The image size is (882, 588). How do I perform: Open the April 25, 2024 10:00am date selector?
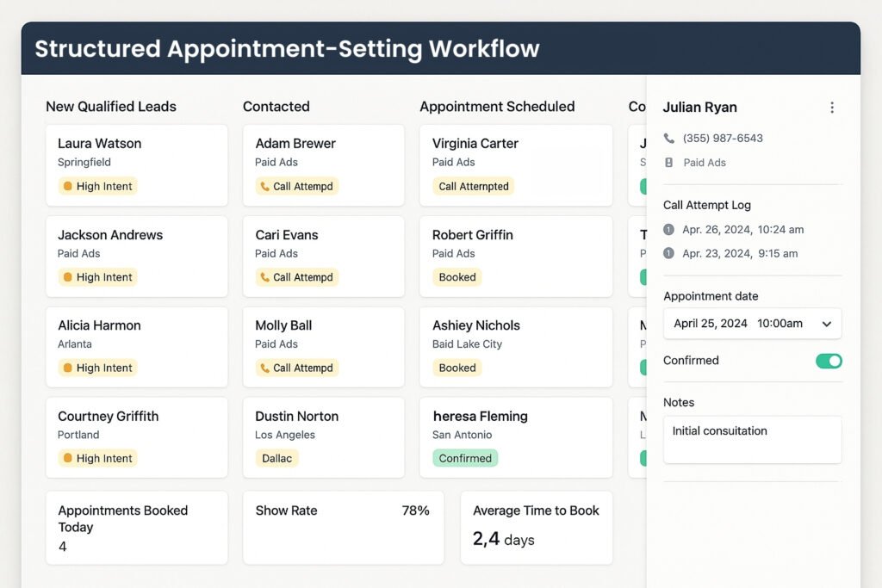[741, 324]
